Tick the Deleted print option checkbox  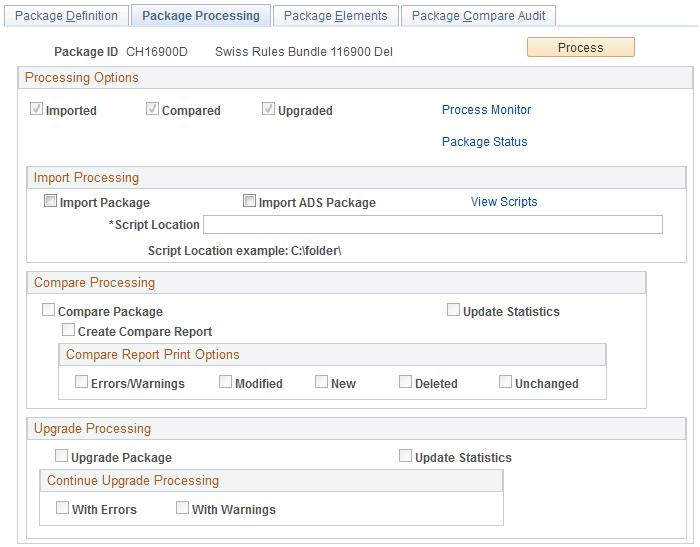[x=406, y=382]
